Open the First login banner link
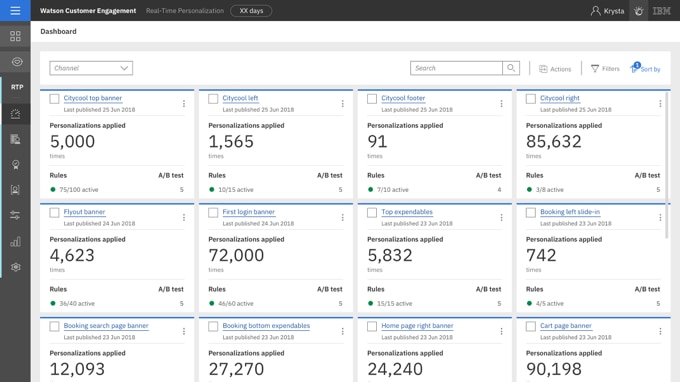This screenshot has height=382, width=680. pyautogui.click(x=248, y=212)
